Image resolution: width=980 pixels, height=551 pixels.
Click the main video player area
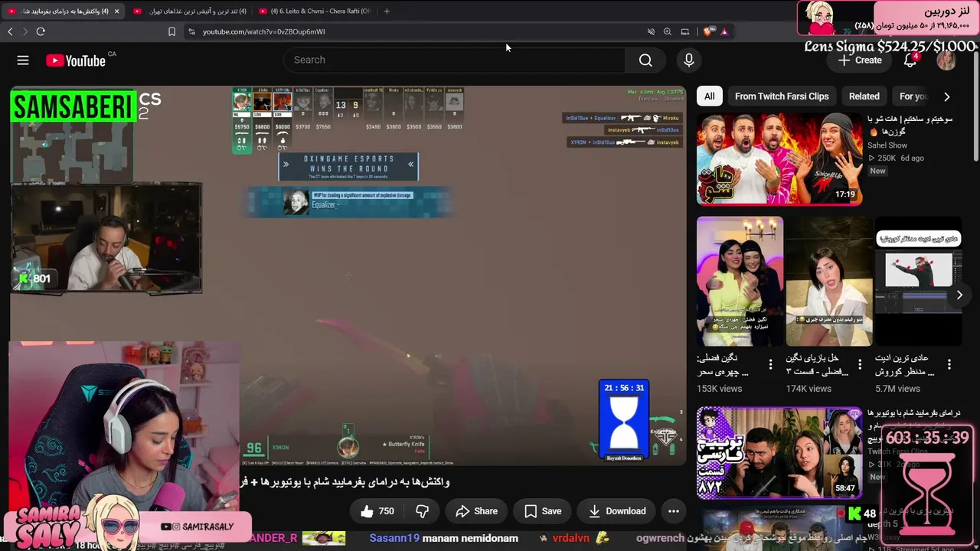tap(348, 275)
